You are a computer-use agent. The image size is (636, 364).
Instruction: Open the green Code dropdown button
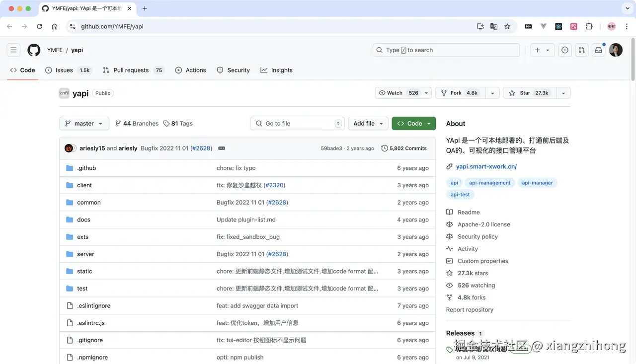tap(414, 124)
